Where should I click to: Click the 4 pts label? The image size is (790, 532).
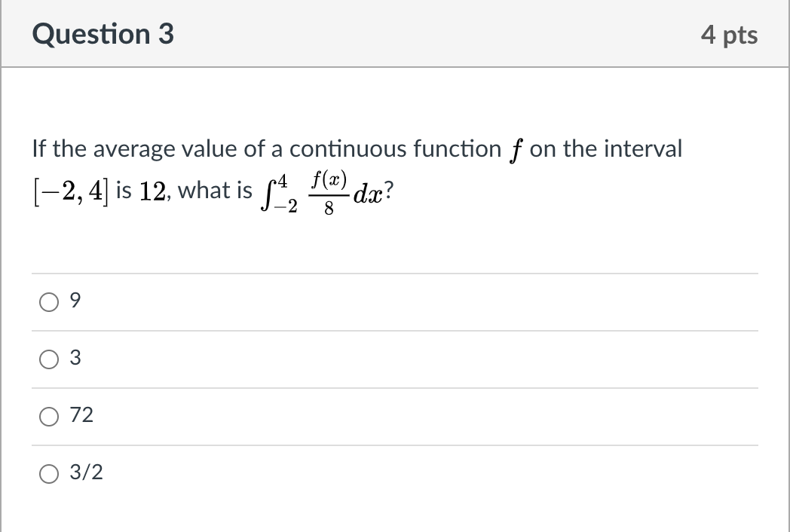[730, 34]
